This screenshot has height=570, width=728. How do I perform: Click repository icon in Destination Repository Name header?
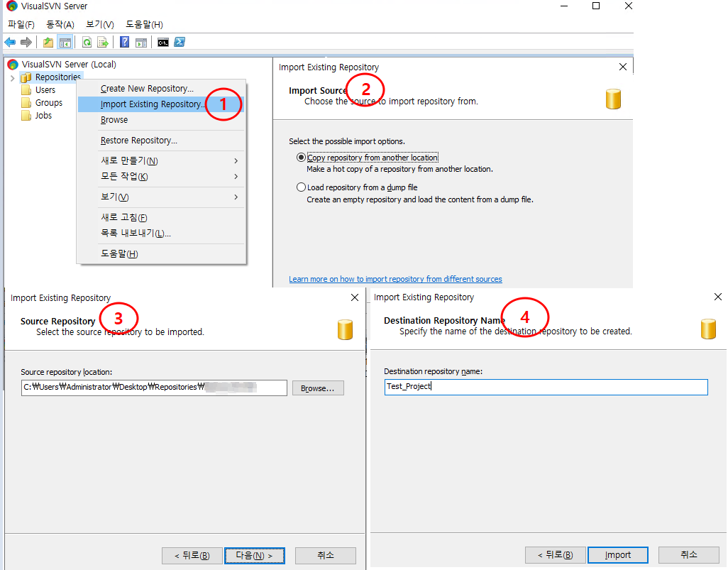click(708, 329)
